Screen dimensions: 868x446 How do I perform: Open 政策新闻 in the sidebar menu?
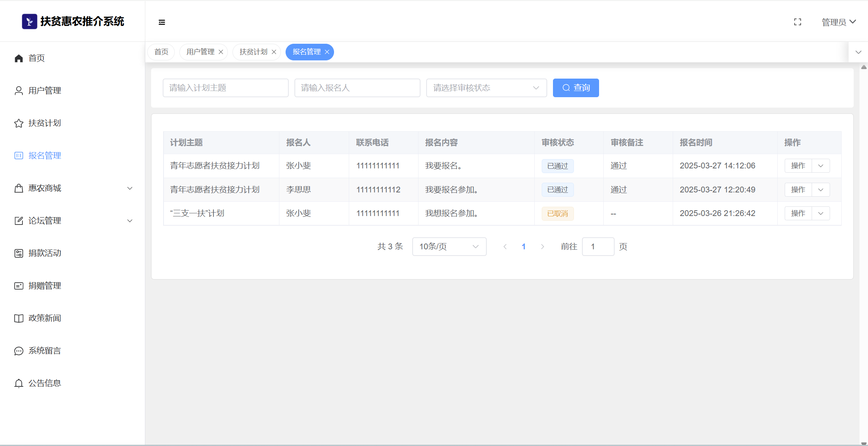[x=45, y=318]
